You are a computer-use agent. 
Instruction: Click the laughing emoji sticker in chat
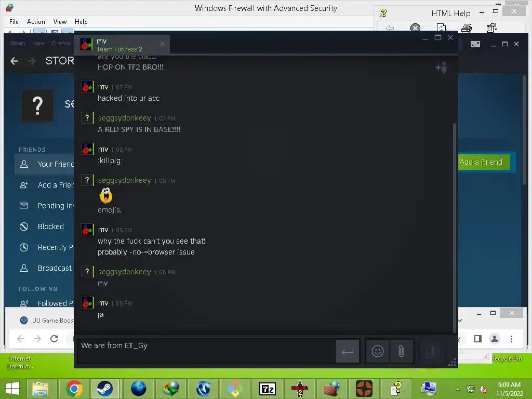pos(106,195)
